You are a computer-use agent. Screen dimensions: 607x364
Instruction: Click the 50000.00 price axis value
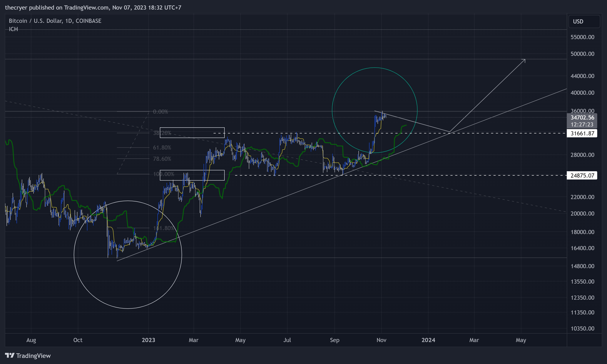point(582,54)
